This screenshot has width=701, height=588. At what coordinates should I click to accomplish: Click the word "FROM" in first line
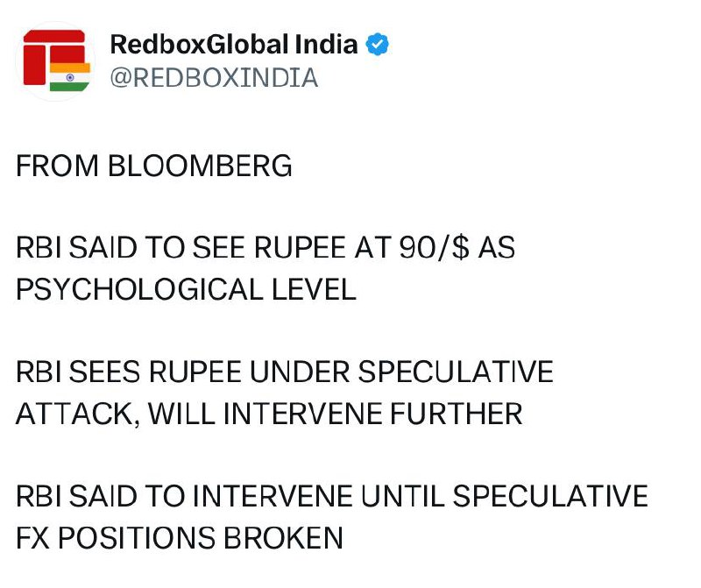pyautogui.click(x=57, y=166)
